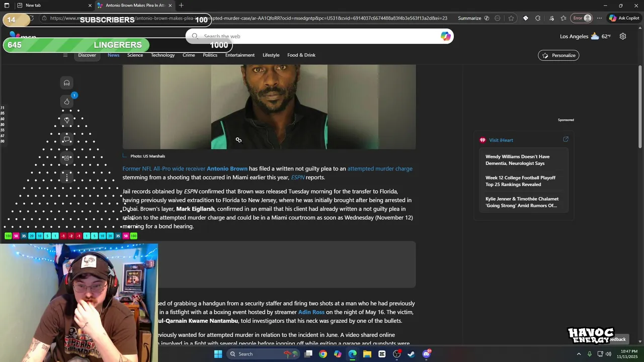Open the Adin Ross link
Image resolution: width=644 pixels, height=362 pixels.
[x=311, y=312]
